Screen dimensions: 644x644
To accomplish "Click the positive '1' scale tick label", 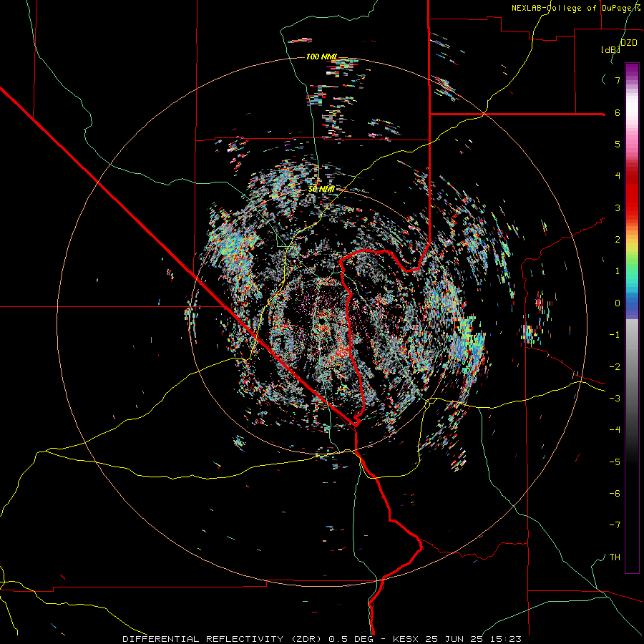I will pyautogui.click(x=618, y=271).
